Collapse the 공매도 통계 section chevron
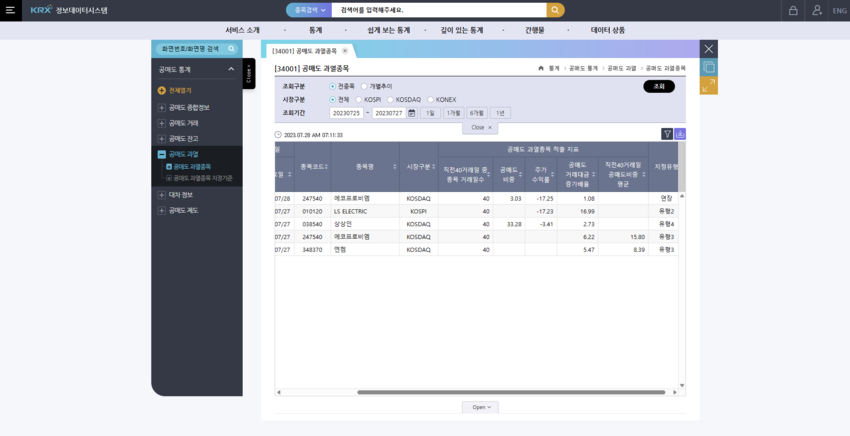 pyautogui.click(x=231, y=69)
